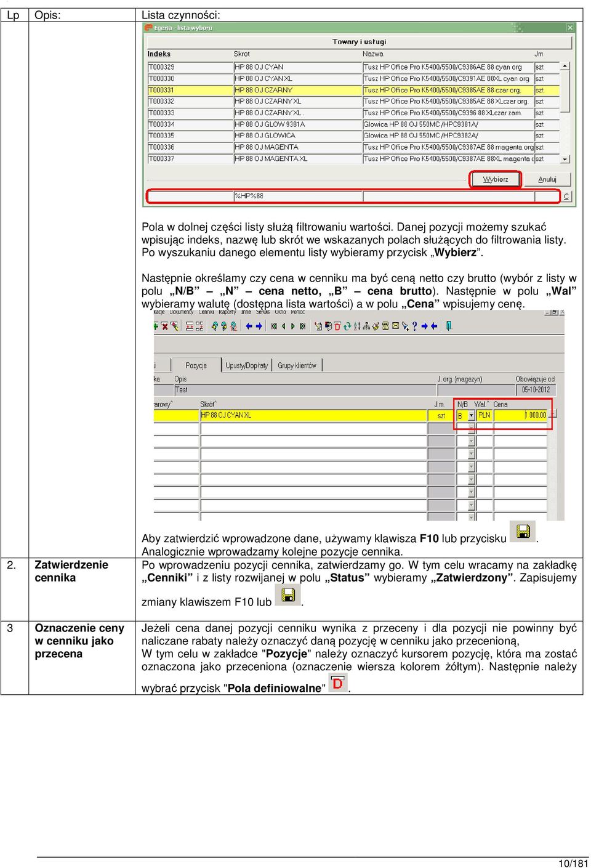Select row T000336 HP 88 OJ MAGENTA
591x868 pixels.
tap(353, 147)
